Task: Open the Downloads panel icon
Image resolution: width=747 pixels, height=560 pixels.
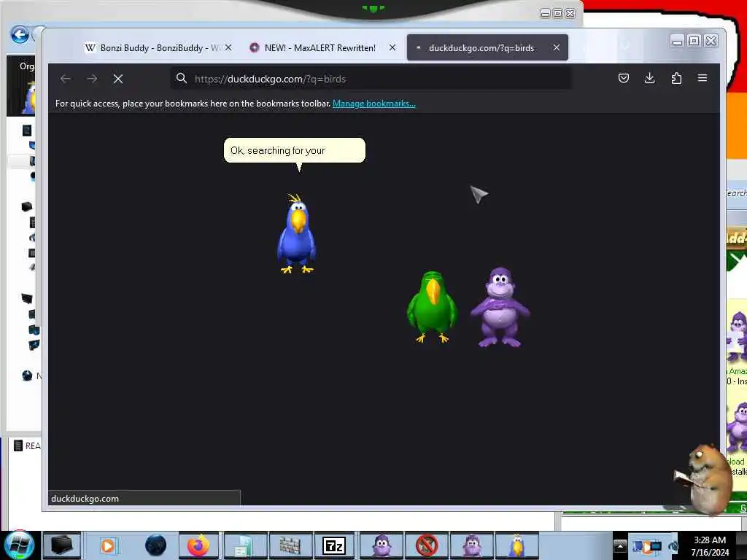Action: pos(649,78)
